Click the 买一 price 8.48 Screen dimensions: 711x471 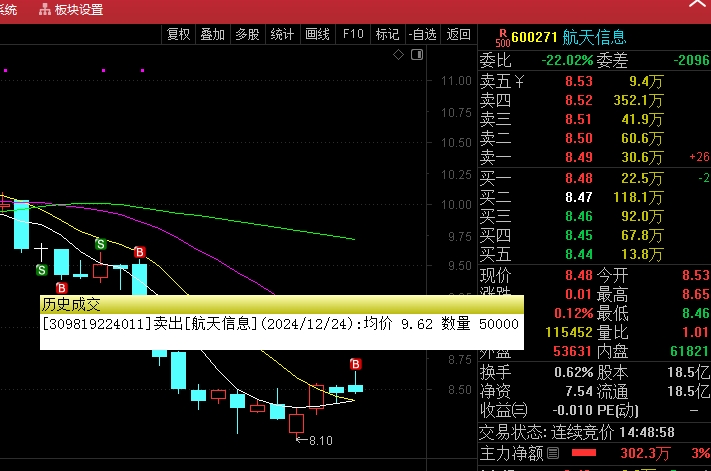coord(579,178)
